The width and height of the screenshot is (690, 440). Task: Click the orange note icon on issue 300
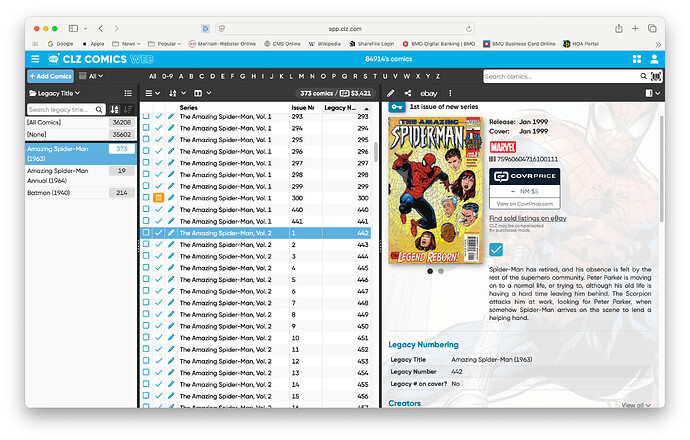tap(158, 198)
